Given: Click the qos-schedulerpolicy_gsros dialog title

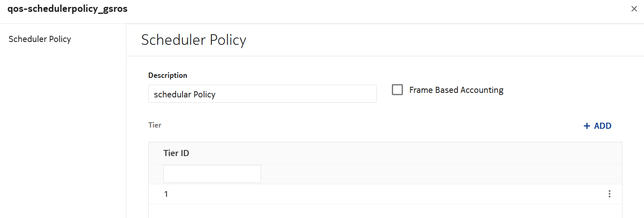Looking at the screenshot, I should [67, 9].
